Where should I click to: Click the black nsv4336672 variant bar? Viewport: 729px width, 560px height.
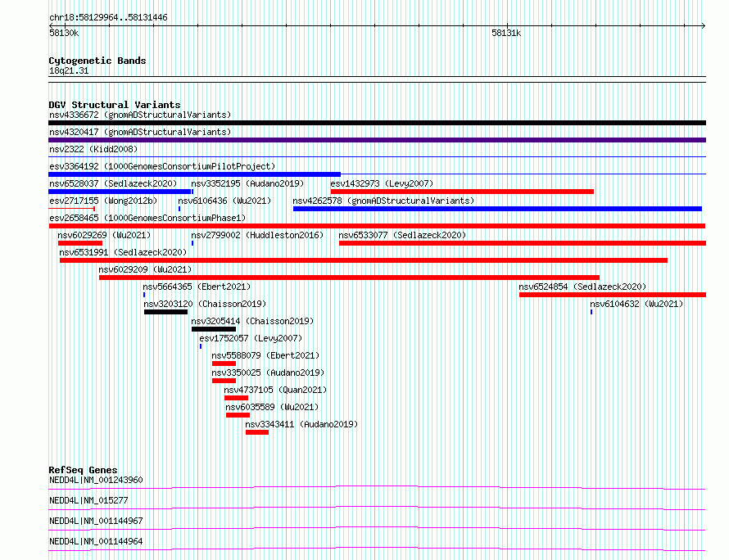tap(377, 123)
